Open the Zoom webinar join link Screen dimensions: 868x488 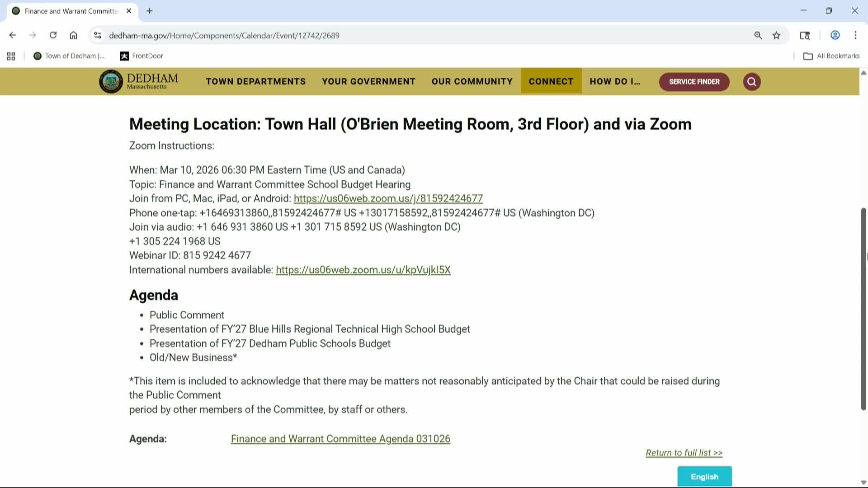click(x=387, y=198)
